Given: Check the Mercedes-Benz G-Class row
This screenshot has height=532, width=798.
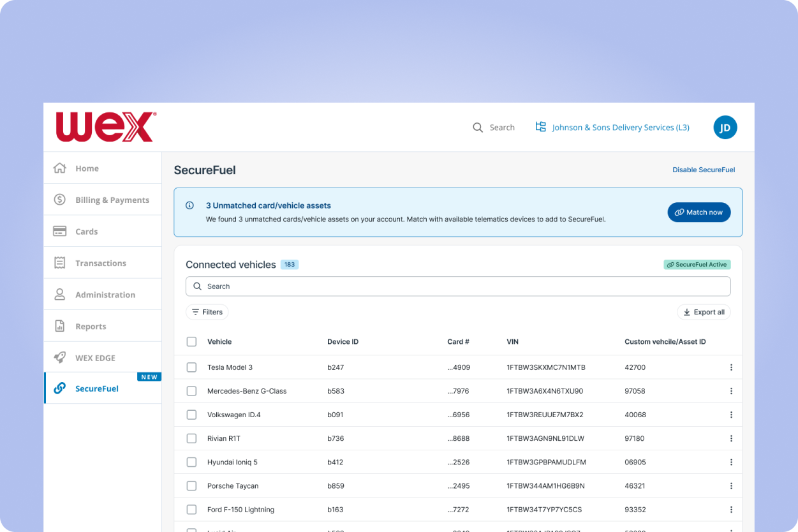Looking at the screenshot, I should tap(191, 391).
